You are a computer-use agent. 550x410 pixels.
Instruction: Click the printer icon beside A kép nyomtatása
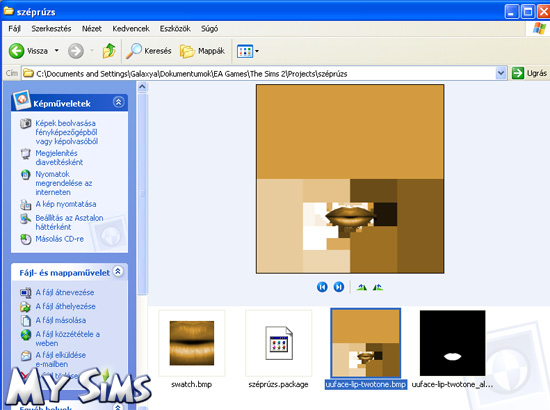[x=25, y=204]
